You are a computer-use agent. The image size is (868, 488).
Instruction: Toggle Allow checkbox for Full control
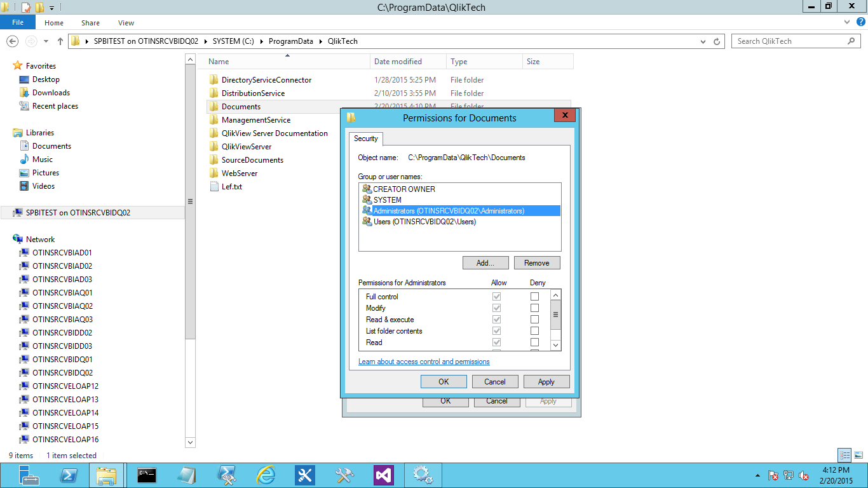tap(497, 297)
